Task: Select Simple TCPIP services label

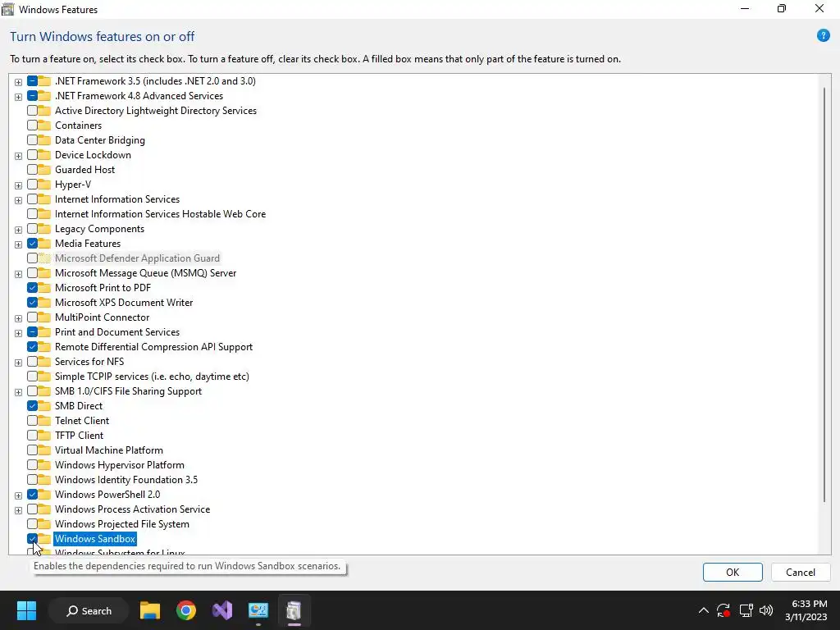Action: coord(152,376)
